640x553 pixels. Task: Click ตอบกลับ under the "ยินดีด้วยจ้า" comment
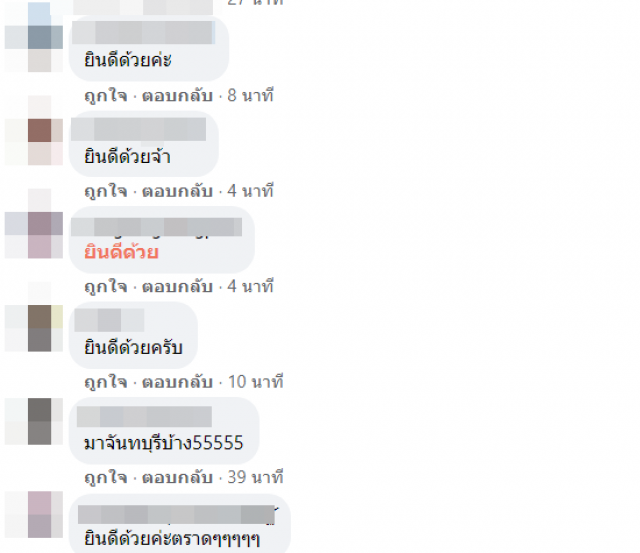pyautogui.click(x=177, y=191)
